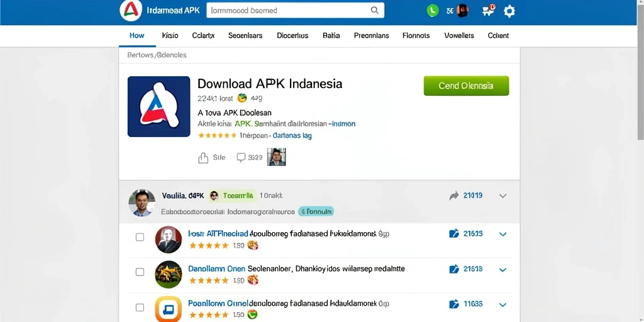Click the blue Fonnuln tag
The image size is (644, 322).
pyautogui.click(x=316, y=212)
